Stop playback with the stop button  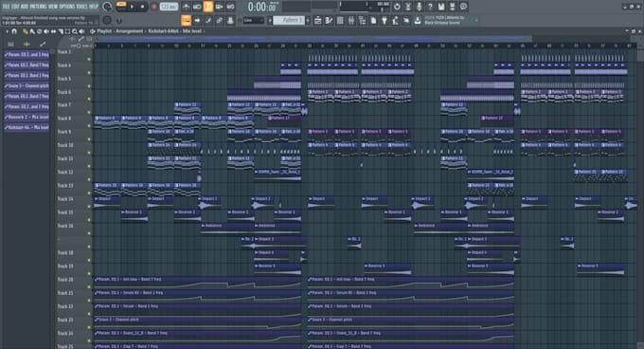tap(142, 7)
